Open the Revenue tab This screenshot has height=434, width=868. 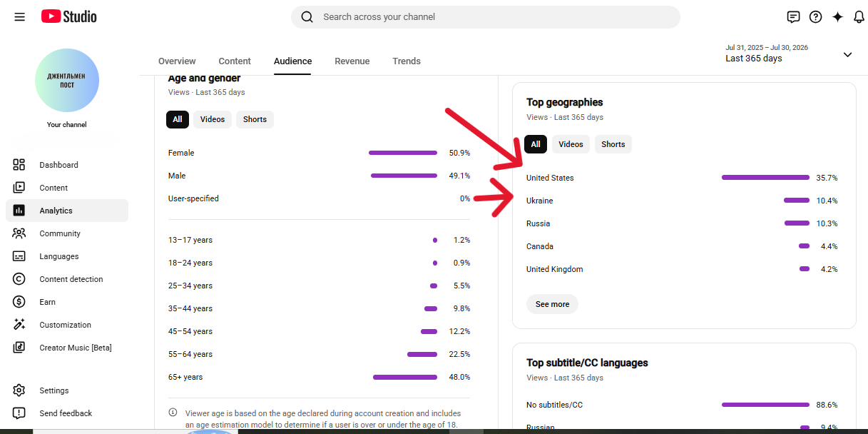pos(352,61)
